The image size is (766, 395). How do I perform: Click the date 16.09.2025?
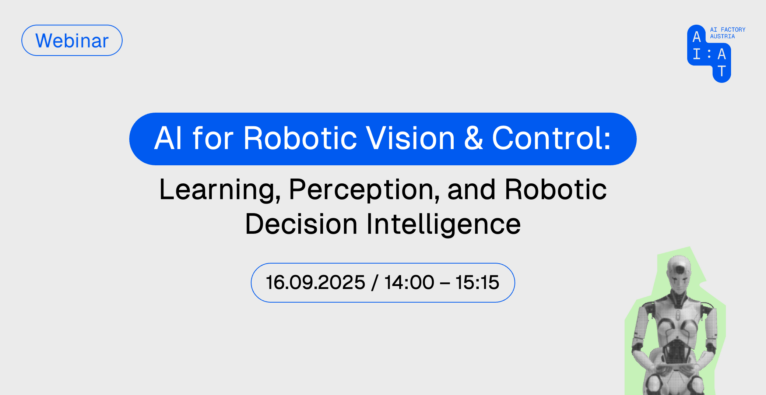[315, 283]
